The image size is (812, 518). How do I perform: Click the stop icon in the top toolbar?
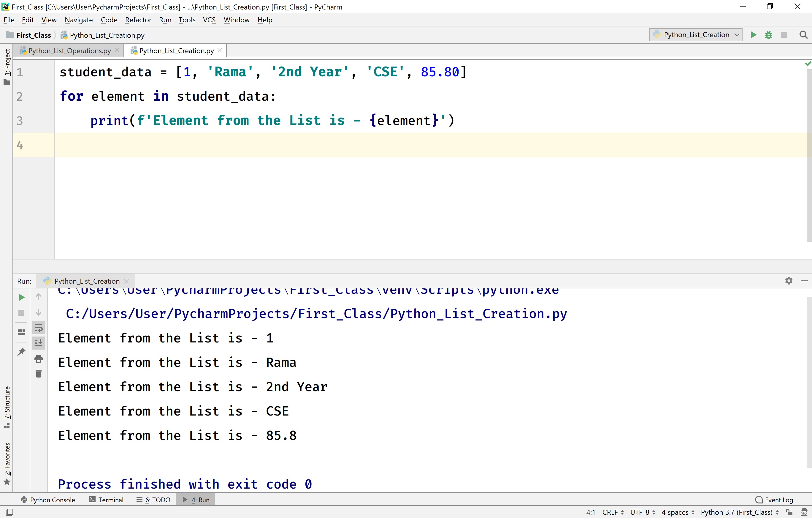coord(784,35)
